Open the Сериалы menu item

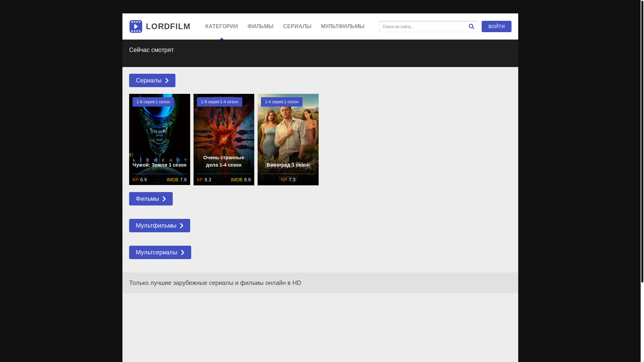tap(297, 26)
